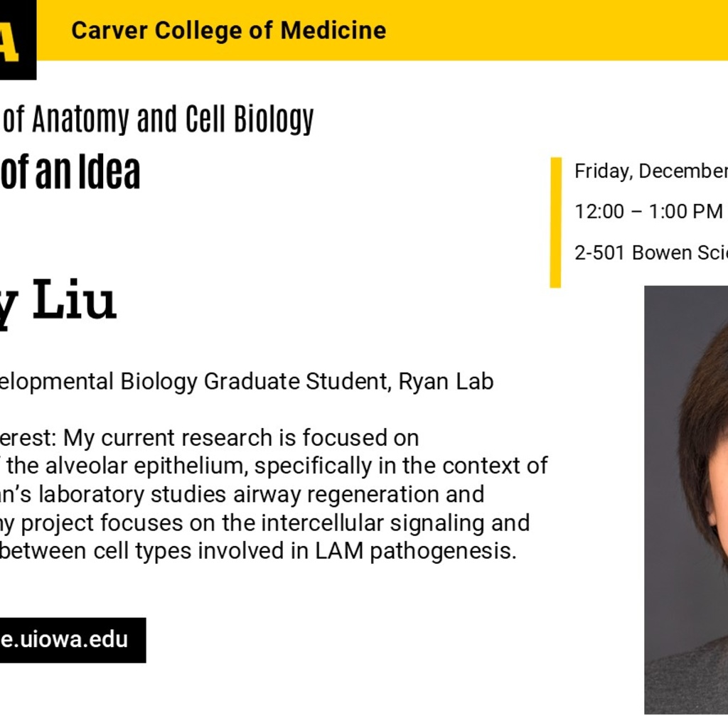
Task: Select the Friday, December date line
Action: pos(651,171)
